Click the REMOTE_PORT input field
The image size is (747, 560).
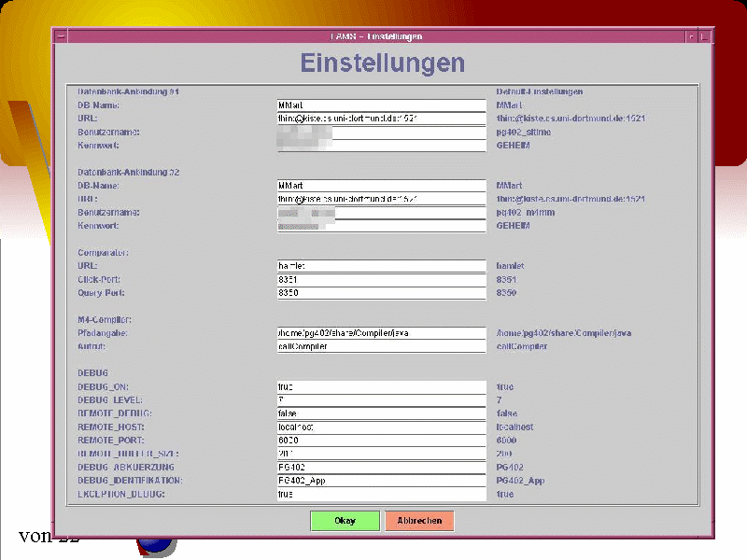(381, 440)
